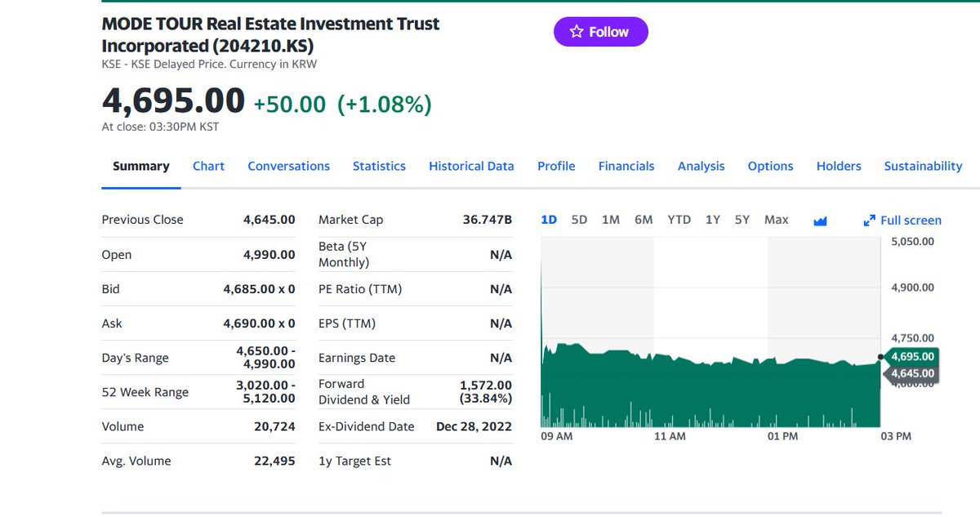
Task: Open the Options tab
Action: (770, 166)
